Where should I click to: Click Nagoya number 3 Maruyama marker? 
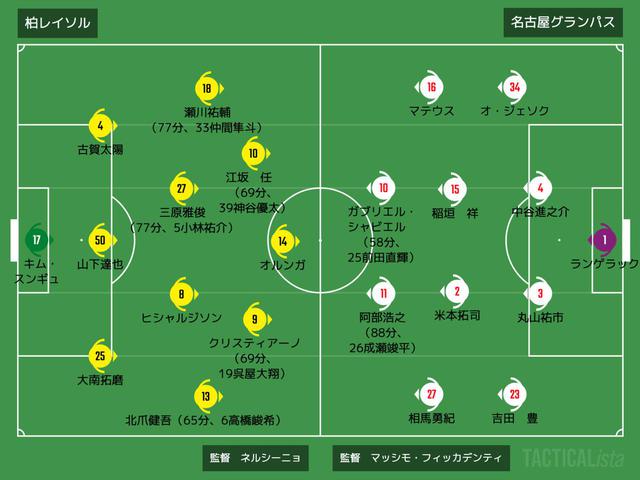pyautogui.click(x=539, y=293)
